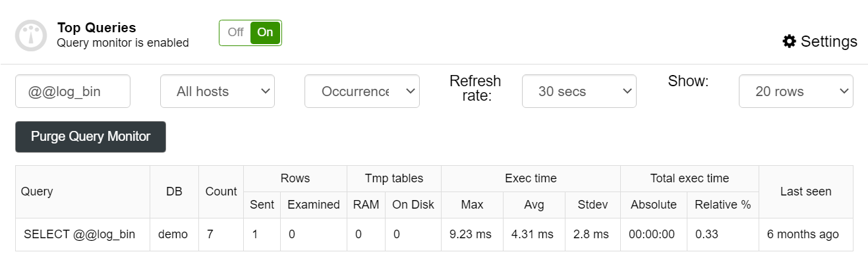The image size is (868, 256).
Task: Click the green On toggle
Action: coord(266,32)
